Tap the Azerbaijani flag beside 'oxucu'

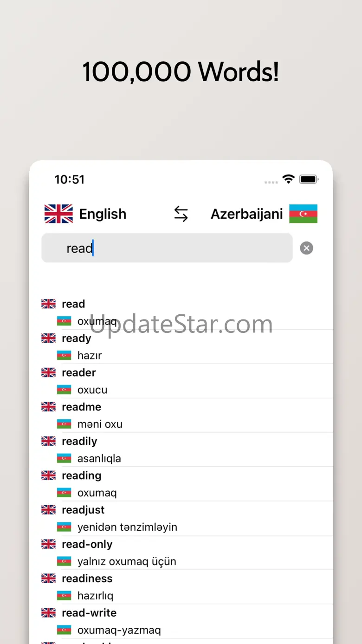(64, 390)
